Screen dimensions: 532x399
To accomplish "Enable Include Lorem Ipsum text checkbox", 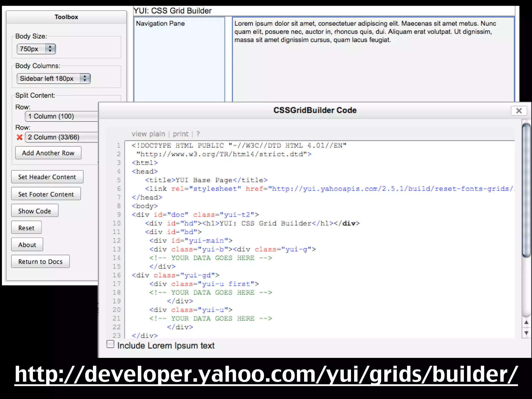I will tap(110, 344).
